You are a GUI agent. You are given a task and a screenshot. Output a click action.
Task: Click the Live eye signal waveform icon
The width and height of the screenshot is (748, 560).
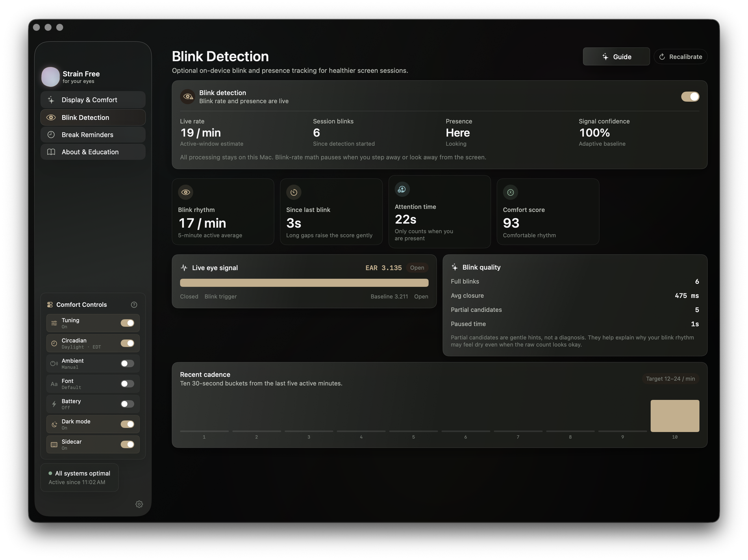[x=184, y=268]
